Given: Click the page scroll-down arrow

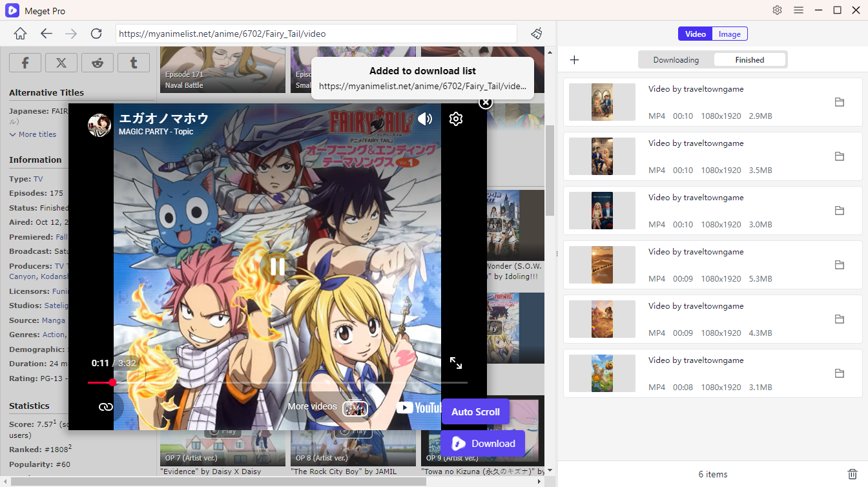Looking at the screenshot, I should 550,470.
